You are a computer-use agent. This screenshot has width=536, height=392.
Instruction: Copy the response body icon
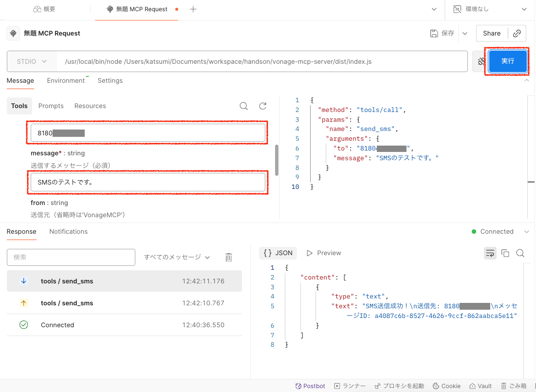505,253
